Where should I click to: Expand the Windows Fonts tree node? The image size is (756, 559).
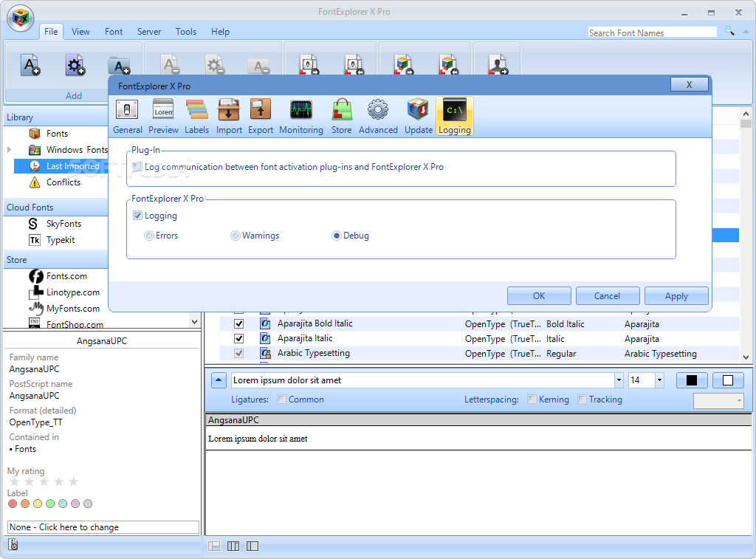point(9,150)
